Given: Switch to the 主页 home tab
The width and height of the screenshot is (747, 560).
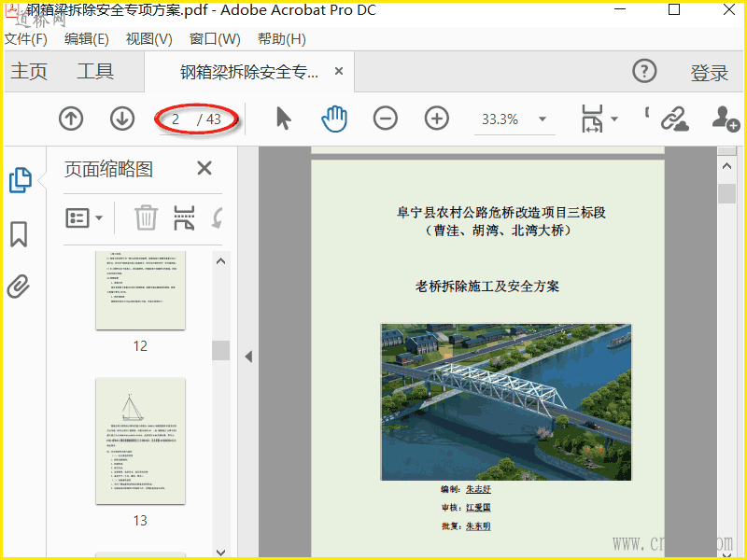Looking at the screenshot, I should pyautogui.click(x=29, y=72).
